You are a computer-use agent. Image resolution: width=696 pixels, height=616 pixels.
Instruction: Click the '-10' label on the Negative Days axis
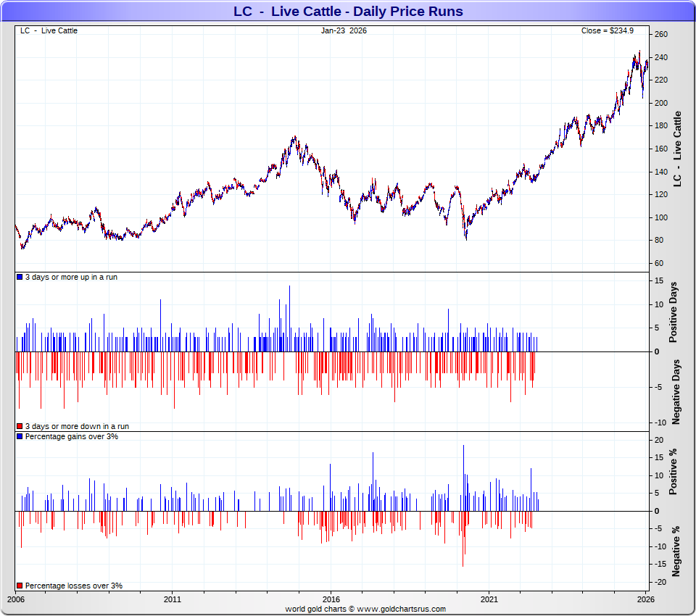click(660, 423)
